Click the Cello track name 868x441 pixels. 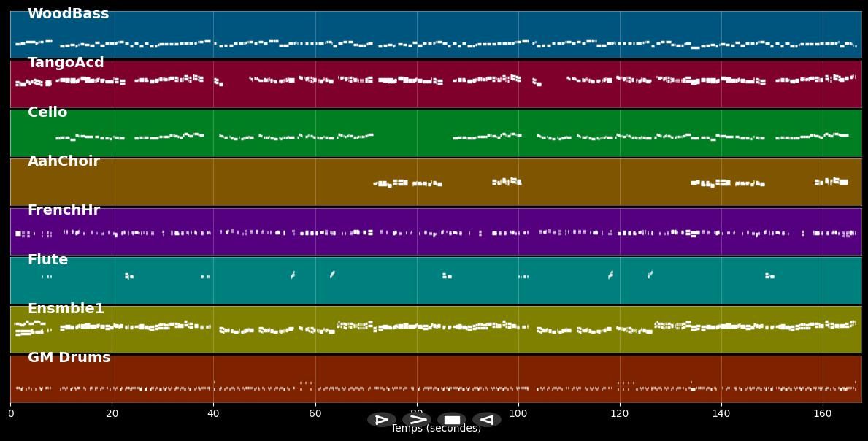coord(47,112)
